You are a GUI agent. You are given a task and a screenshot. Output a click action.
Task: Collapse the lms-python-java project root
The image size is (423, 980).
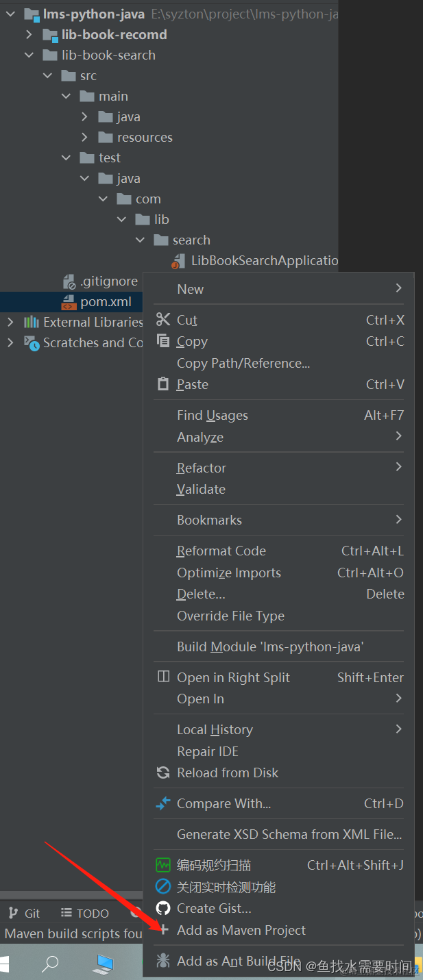[10, 14]
